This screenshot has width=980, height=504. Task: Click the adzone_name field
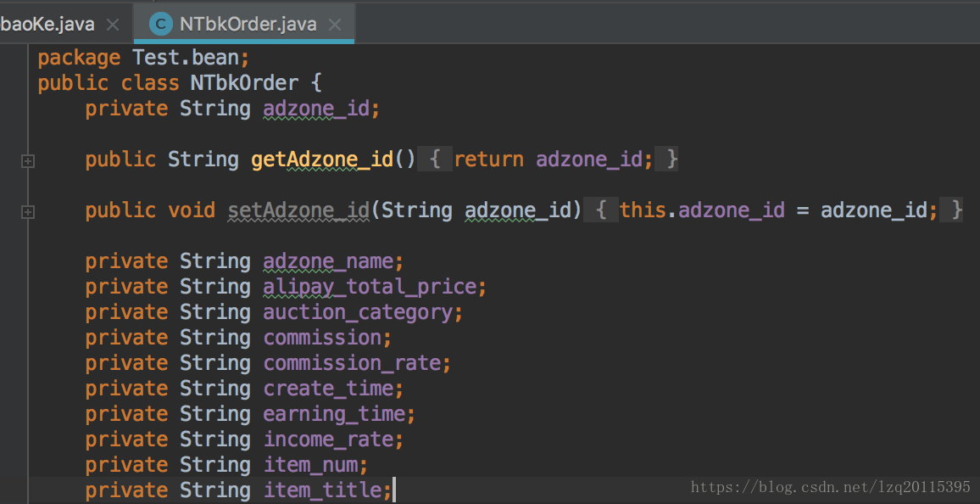point(328,261)
